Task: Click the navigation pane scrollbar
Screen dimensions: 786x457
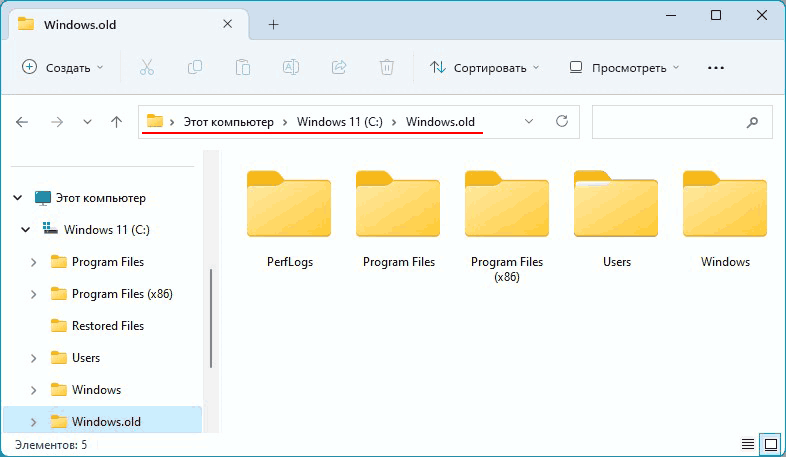Action: click(x=211, y=319)
